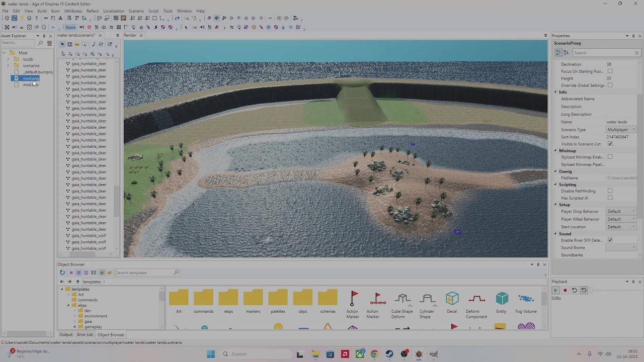The image size is (644, 362).
Task: Open Player Killed Behavior dropdown
Action: 621,219
